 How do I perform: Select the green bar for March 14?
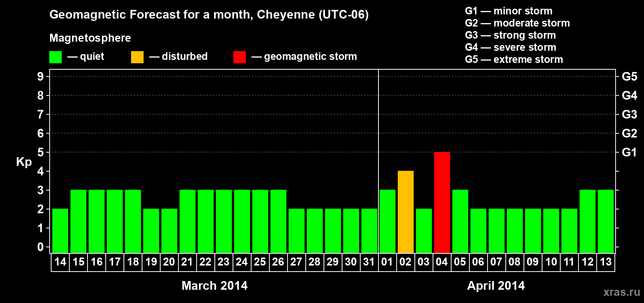tap(60, 231)
